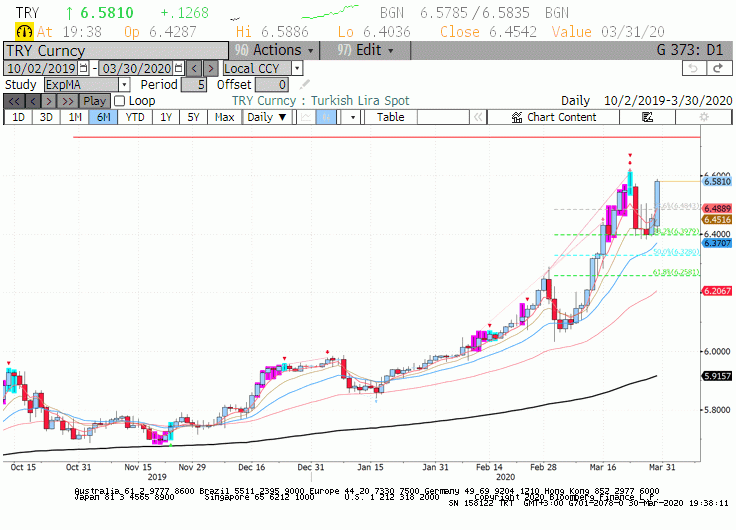This screenshot has height=530, width=736.
Task: Select the line chart type icon
Action: (306, 117)
